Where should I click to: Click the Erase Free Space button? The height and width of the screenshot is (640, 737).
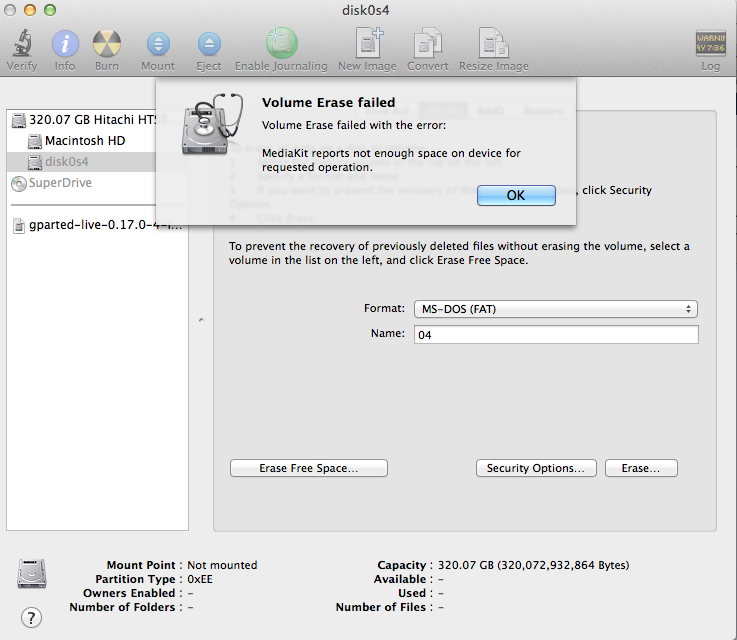coord(309,468)
